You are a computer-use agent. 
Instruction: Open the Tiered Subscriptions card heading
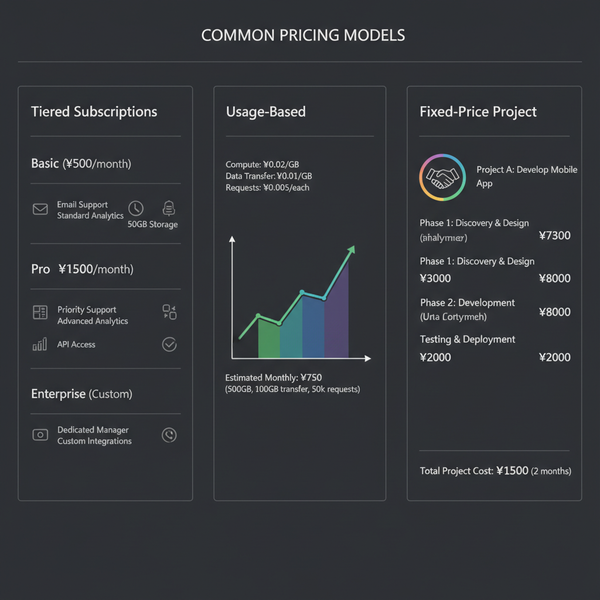[x=94, y=112]
